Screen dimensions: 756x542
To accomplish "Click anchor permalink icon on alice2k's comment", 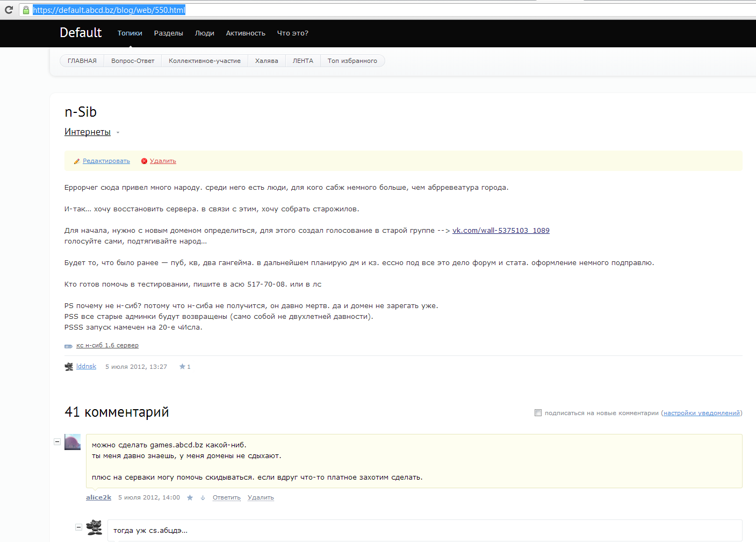I will [x=203, y=498].
